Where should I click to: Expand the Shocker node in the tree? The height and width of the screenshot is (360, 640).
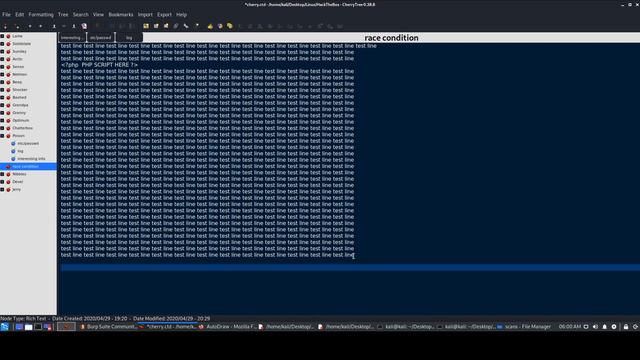pos(2,89)
